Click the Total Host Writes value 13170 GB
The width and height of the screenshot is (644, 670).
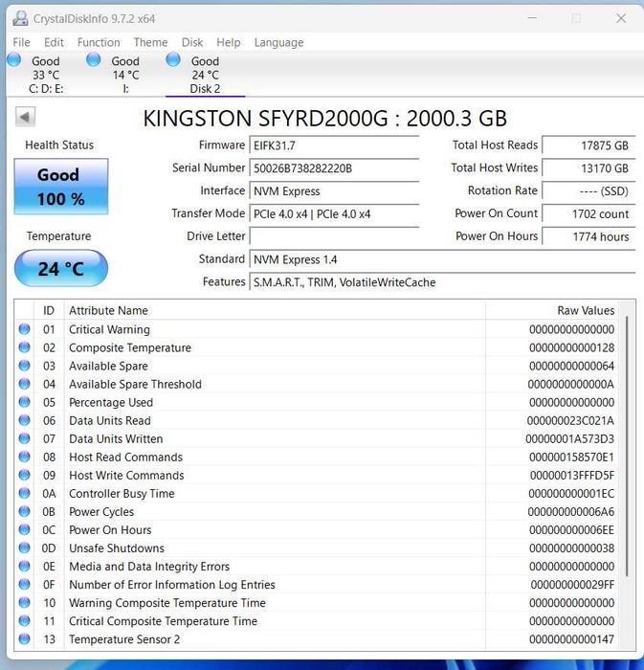(x=588, y=168)
